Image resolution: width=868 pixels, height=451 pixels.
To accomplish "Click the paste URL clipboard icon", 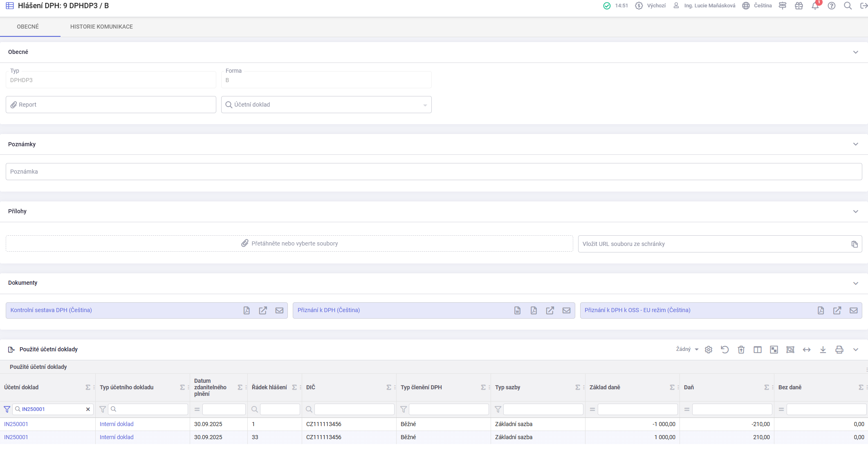I will (x=854, y=244).
